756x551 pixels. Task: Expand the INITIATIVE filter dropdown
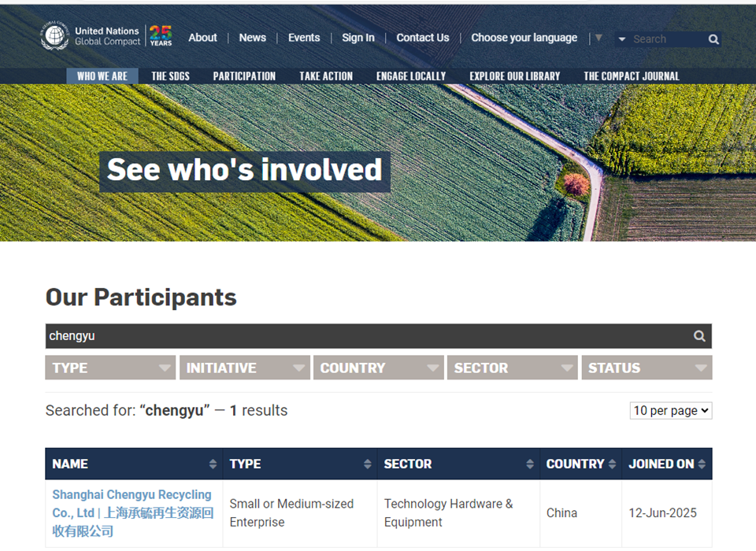(x=244, y=368)
